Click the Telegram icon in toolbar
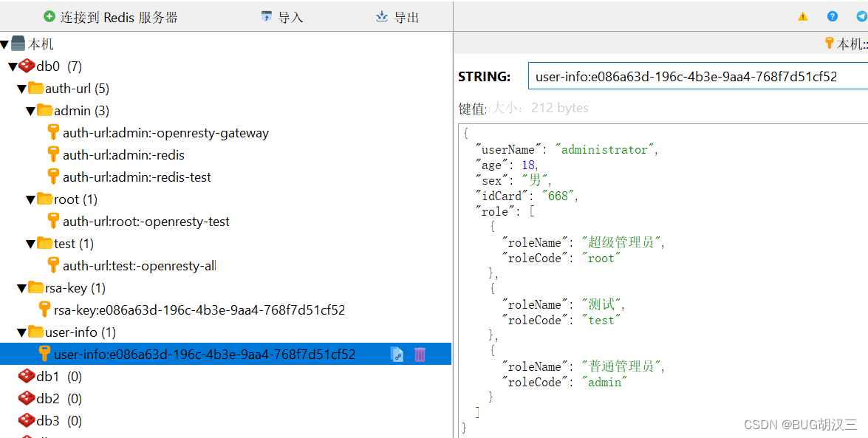Viewport: 868px width, 438px height. point(862,16)
